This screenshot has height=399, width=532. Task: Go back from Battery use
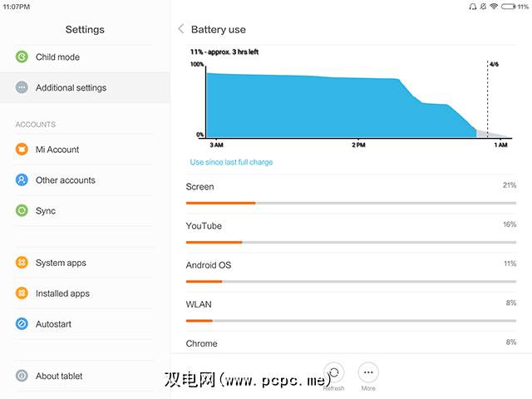click(181, 29)
